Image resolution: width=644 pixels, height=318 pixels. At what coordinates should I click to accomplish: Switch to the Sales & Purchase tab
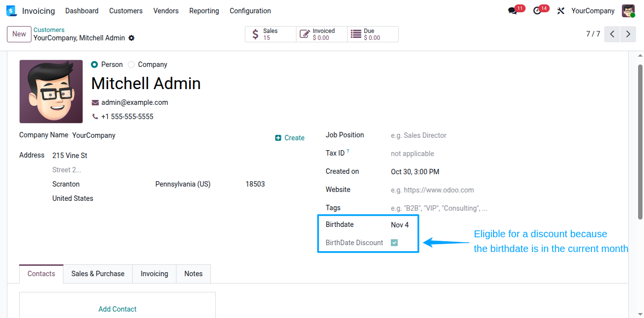[x=98, y=274]
